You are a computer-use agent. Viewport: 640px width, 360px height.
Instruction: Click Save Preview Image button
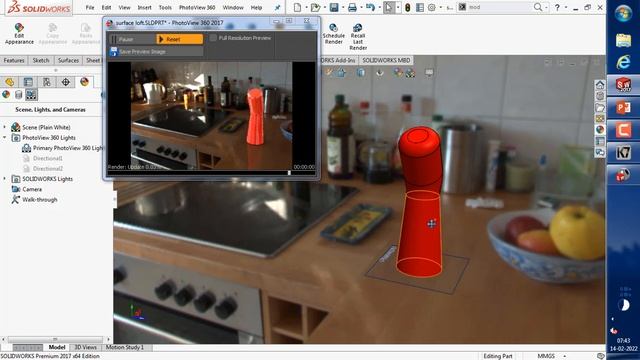click(x=156, y=51)
